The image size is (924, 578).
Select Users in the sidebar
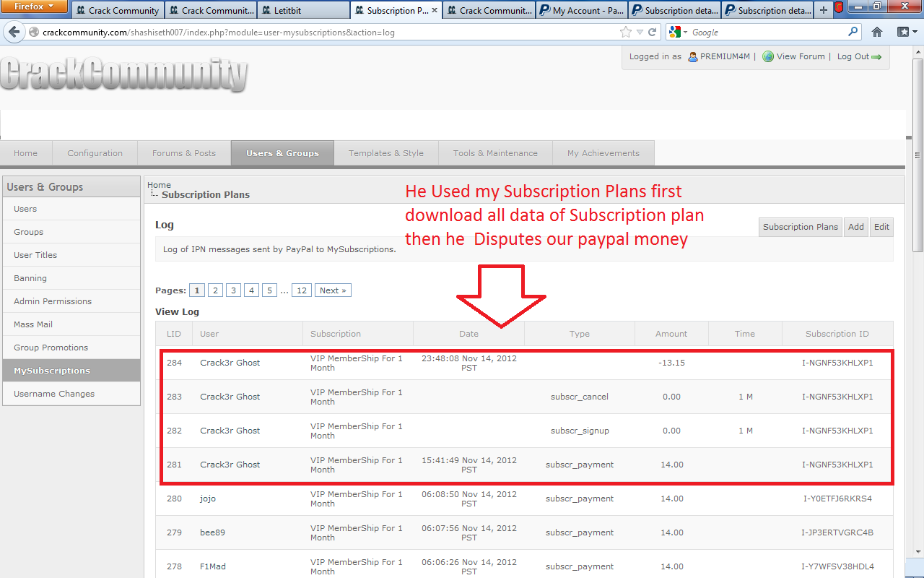click(71, 209)
